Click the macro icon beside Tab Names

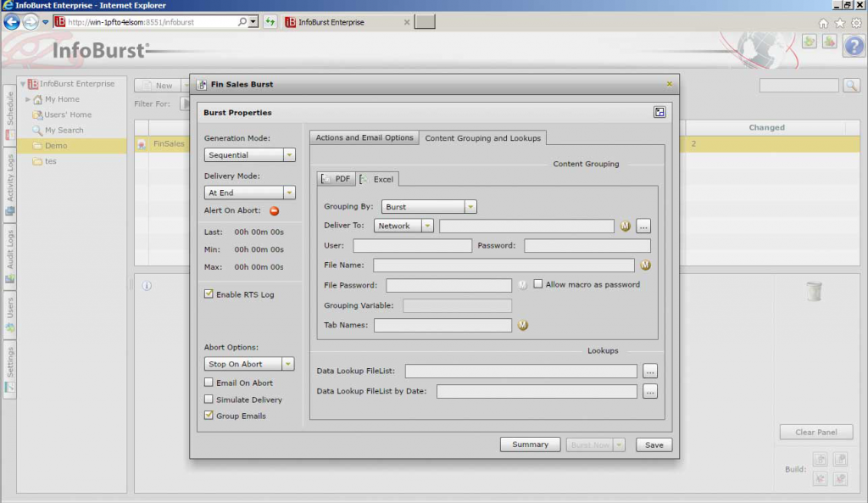coord(522,325)
